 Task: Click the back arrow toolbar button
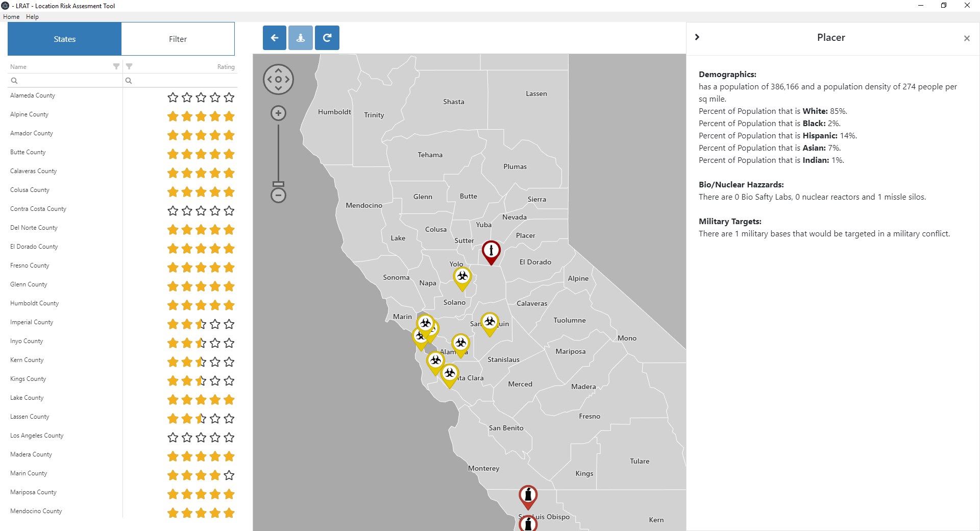click(275, 38)
